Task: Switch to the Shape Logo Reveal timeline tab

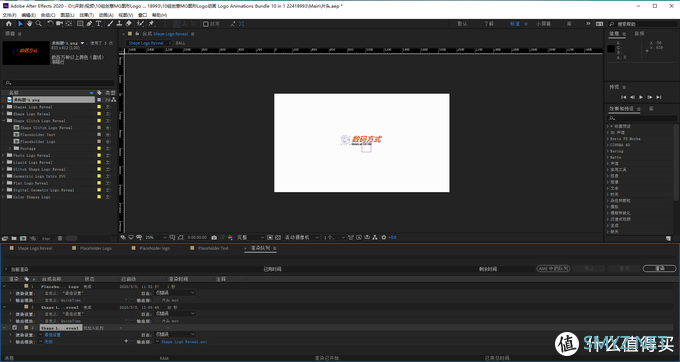Action: 35,248
